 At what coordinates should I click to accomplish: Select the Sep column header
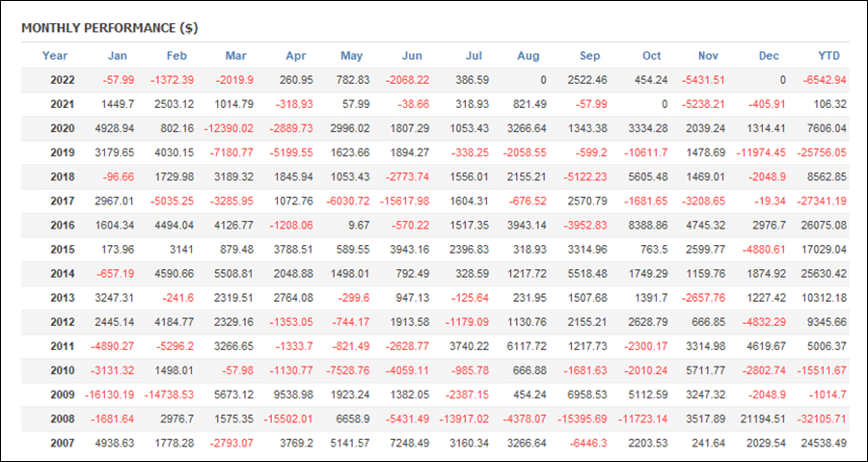pos(589,55)
